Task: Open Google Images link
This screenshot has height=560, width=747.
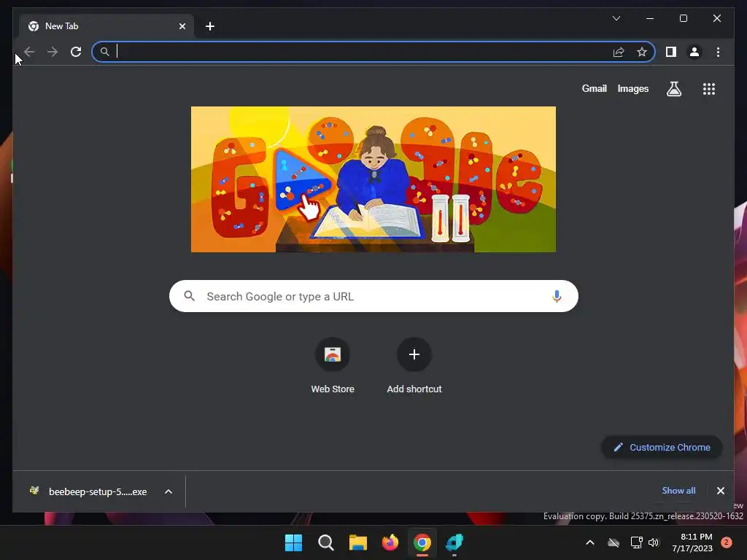Action: click(x=632, y=88)
